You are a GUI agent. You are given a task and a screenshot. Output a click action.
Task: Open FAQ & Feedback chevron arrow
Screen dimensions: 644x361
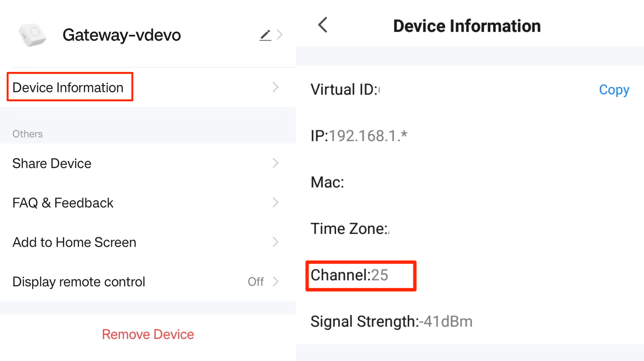[x=275, y=203]
